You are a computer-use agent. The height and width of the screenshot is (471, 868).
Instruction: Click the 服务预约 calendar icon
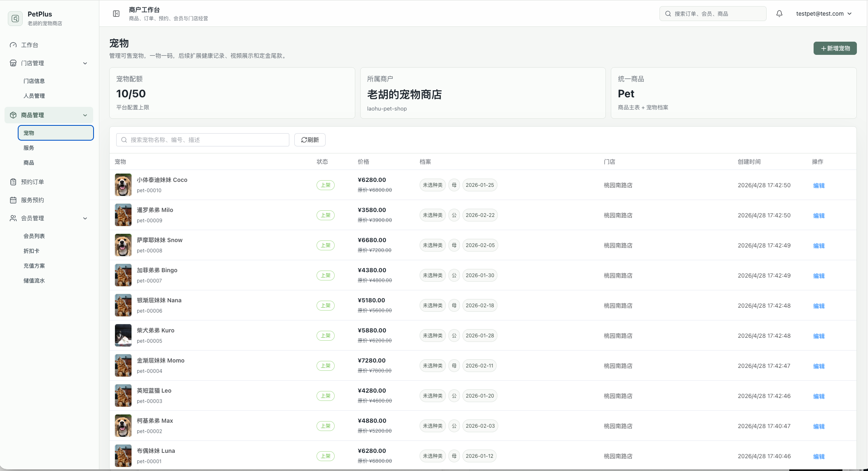click(13, 200)
